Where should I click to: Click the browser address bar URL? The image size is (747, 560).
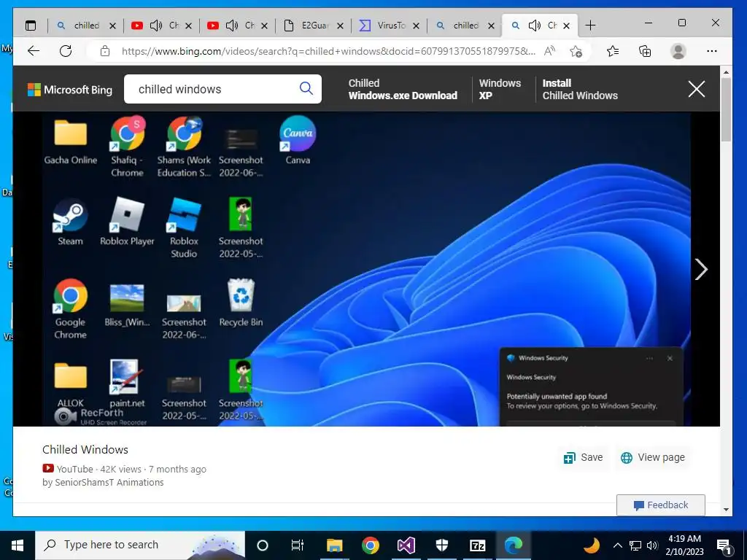tap(328, 51)
